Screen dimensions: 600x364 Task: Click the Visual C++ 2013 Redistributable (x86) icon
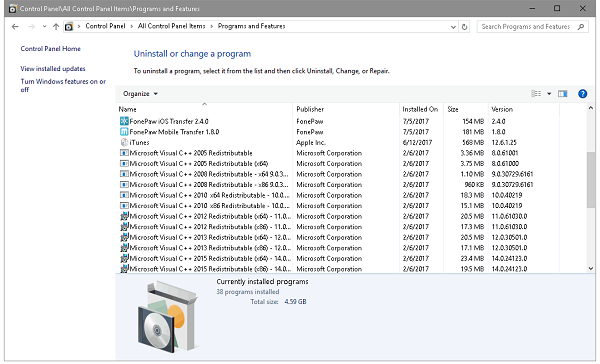tap(124, 248)
